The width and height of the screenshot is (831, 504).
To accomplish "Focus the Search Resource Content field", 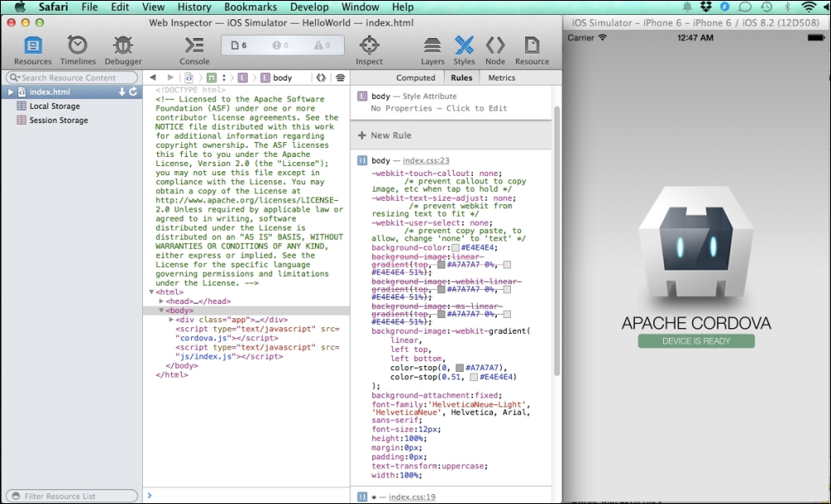I will pos(72,78).
